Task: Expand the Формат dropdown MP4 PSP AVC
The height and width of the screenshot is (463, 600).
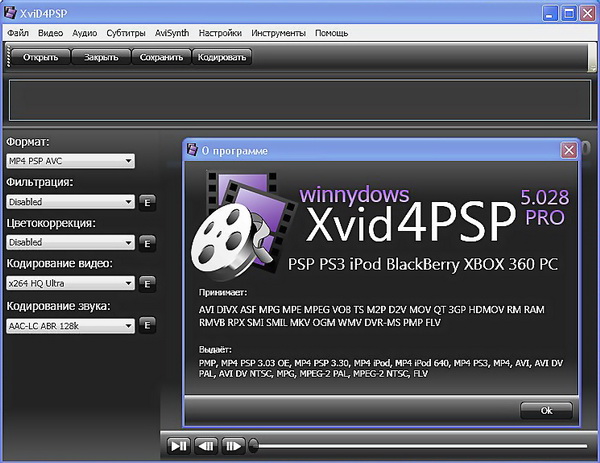Action: pyautogui.click(x=70, y=161)
